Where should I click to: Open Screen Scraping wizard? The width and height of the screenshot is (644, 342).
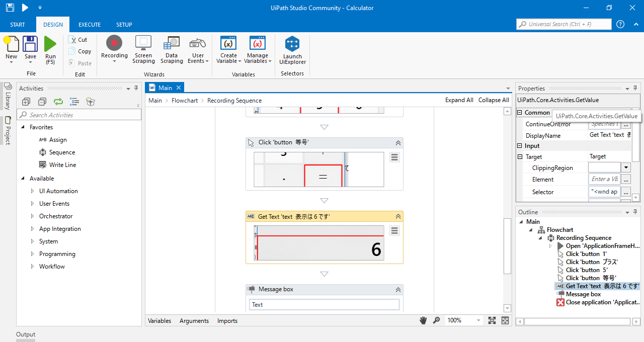pyautogui.click(x=143, y=50)
